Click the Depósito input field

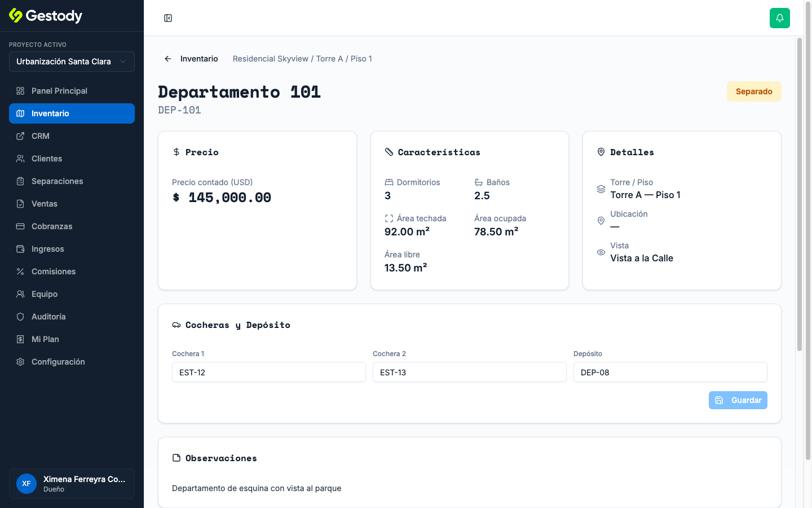[x=670, y=372]
